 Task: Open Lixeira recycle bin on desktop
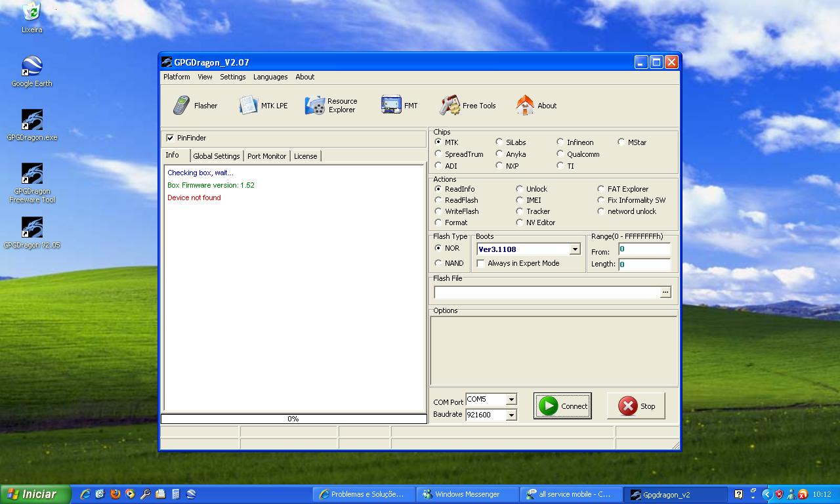(31, 18)
